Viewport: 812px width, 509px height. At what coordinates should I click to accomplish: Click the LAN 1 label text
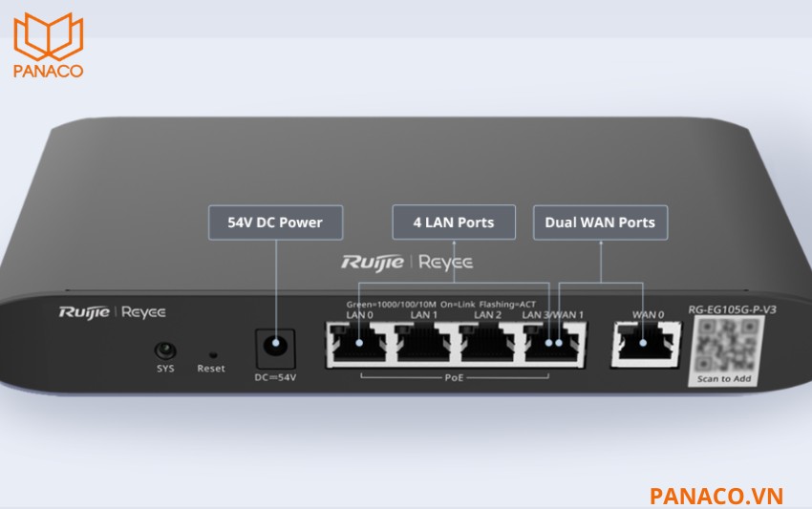(x=423, y=315)
